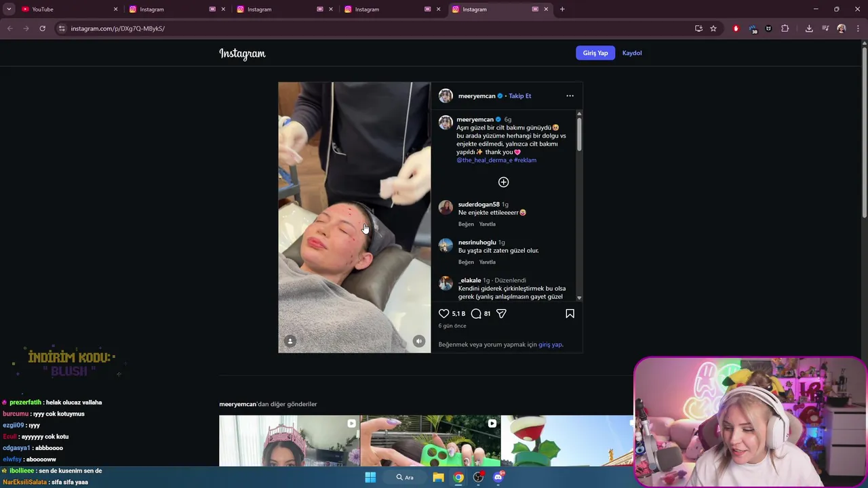Click the Kaydol link
The width and height of the screenshot is (868, 488).
(x=632, y=53)
